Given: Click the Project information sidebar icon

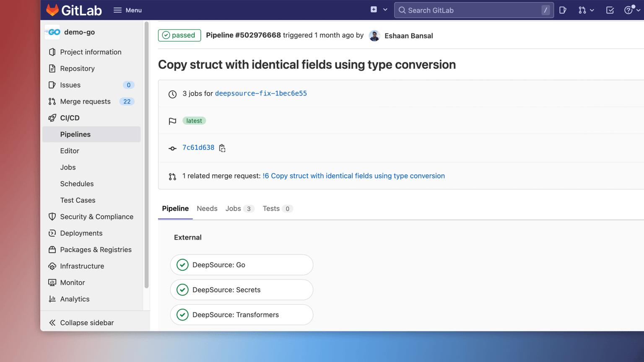Looking at the screenshot, I should pos(52,52).
